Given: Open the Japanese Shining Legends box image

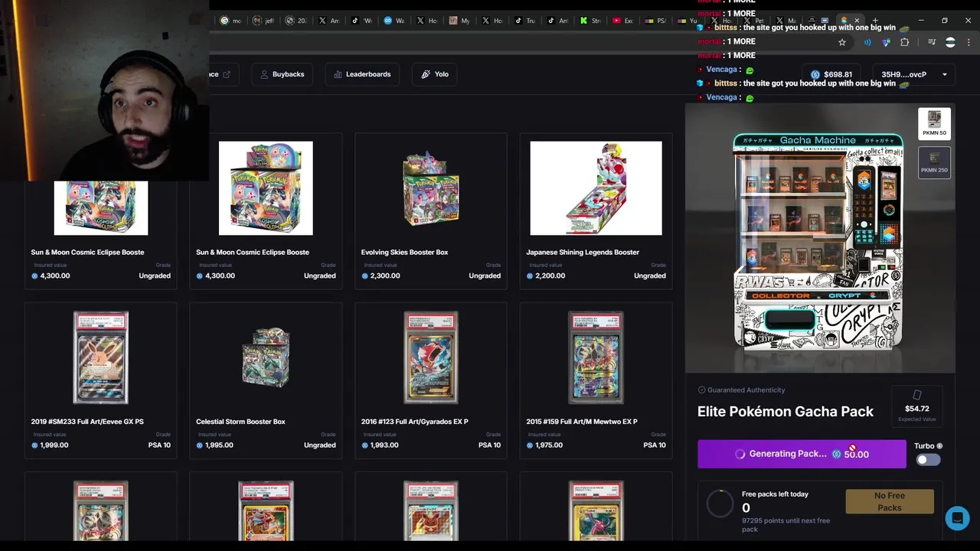Looking at the screenshot, I should click(596, 188).
